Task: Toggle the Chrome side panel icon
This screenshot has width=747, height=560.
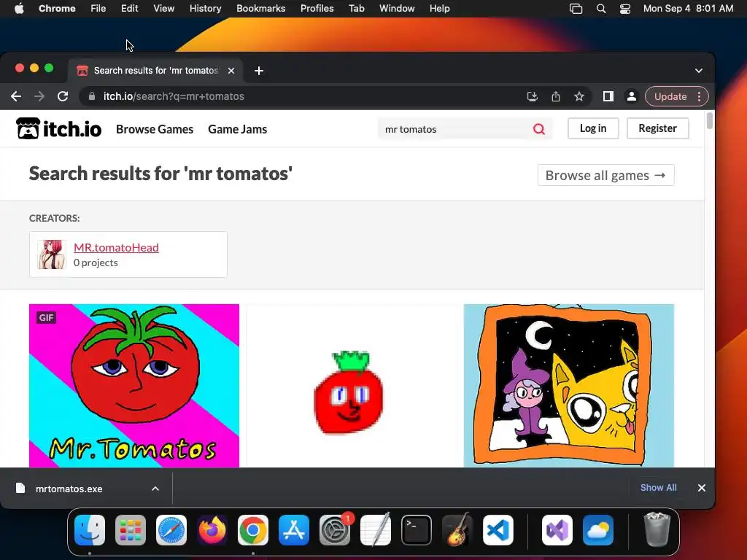Action: pos(608,97)
